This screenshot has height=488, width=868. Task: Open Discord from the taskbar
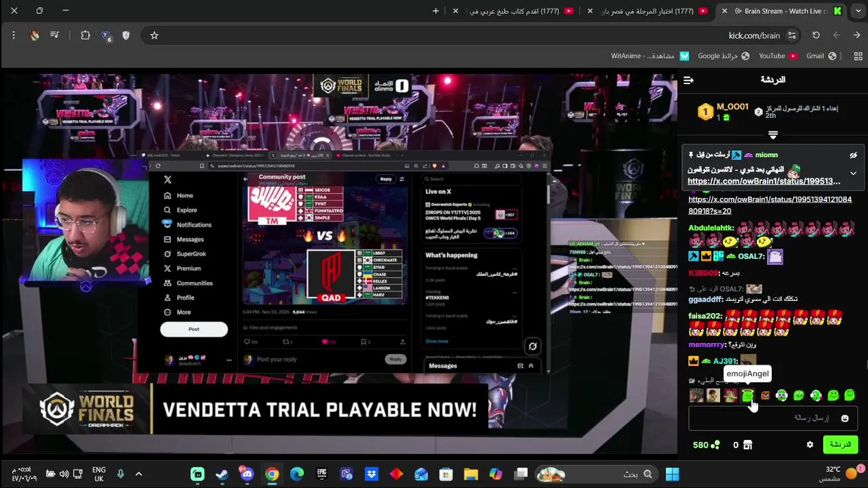click(x=247, y=474)
